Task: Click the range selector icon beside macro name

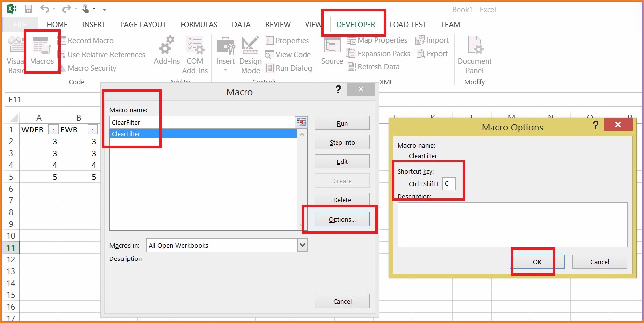Action: click(301, 122)
